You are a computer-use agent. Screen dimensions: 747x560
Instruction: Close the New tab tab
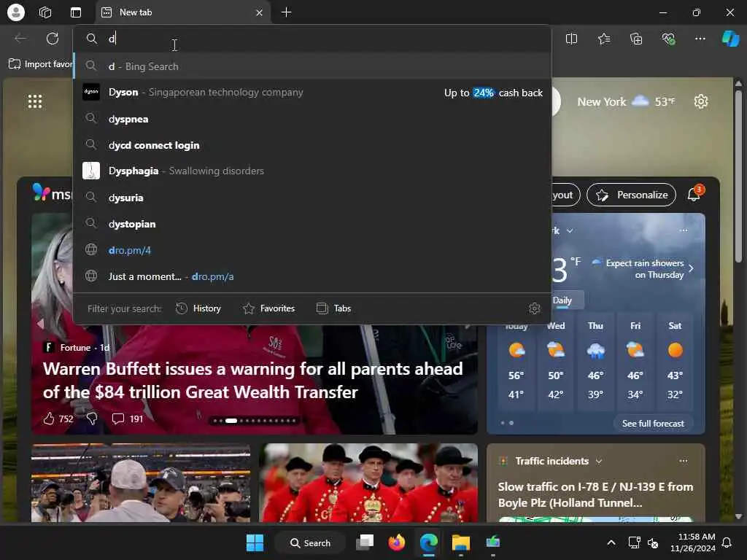(x=259, y=13)
